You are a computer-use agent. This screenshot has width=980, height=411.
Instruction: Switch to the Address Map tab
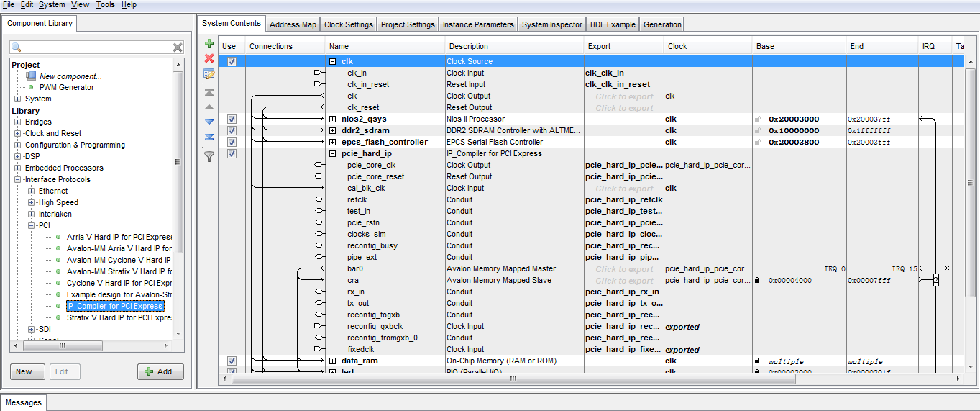[x=293, y=24]
